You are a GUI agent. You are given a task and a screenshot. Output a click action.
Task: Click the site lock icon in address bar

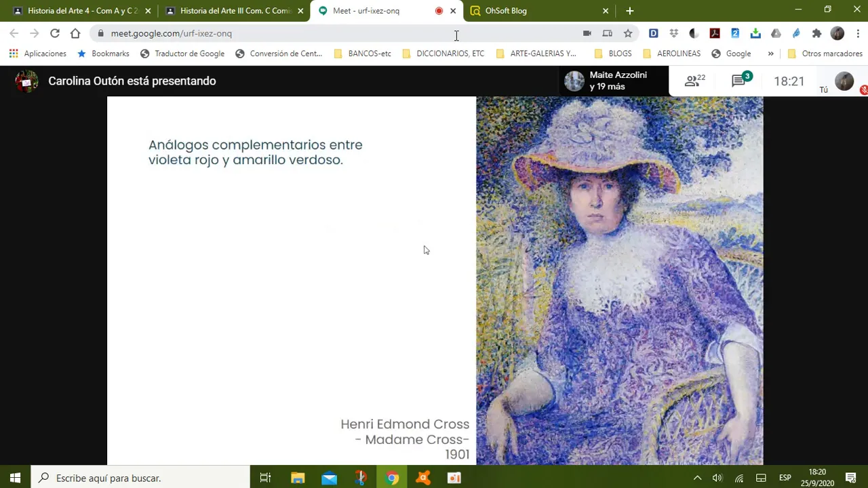tap(100, 33)
